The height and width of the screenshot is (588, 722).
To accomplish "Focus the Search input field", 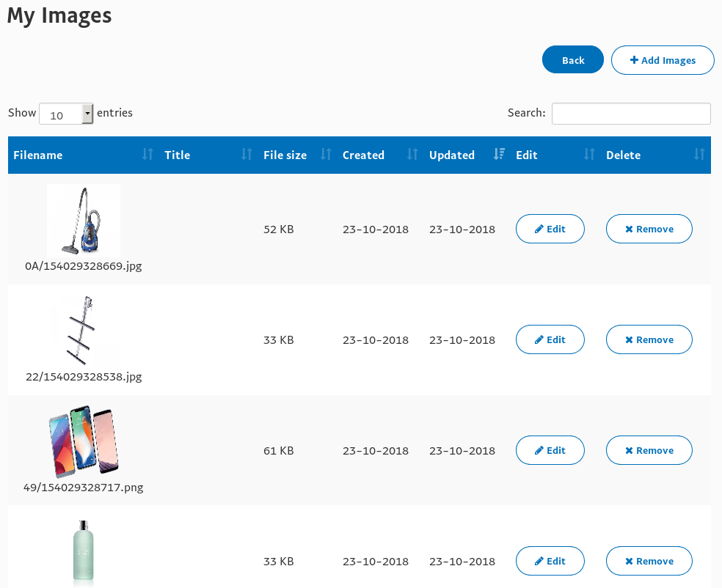I will point(631,114).
